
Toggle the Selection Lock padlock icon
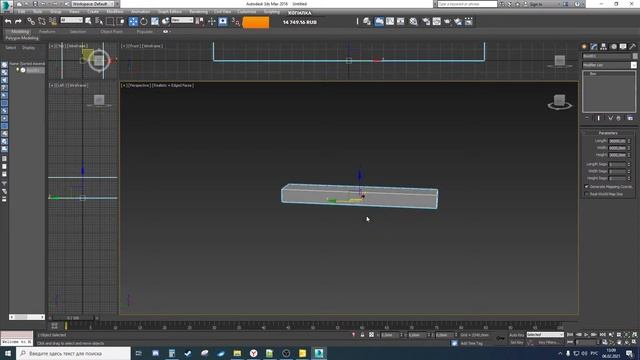point(362,335)
